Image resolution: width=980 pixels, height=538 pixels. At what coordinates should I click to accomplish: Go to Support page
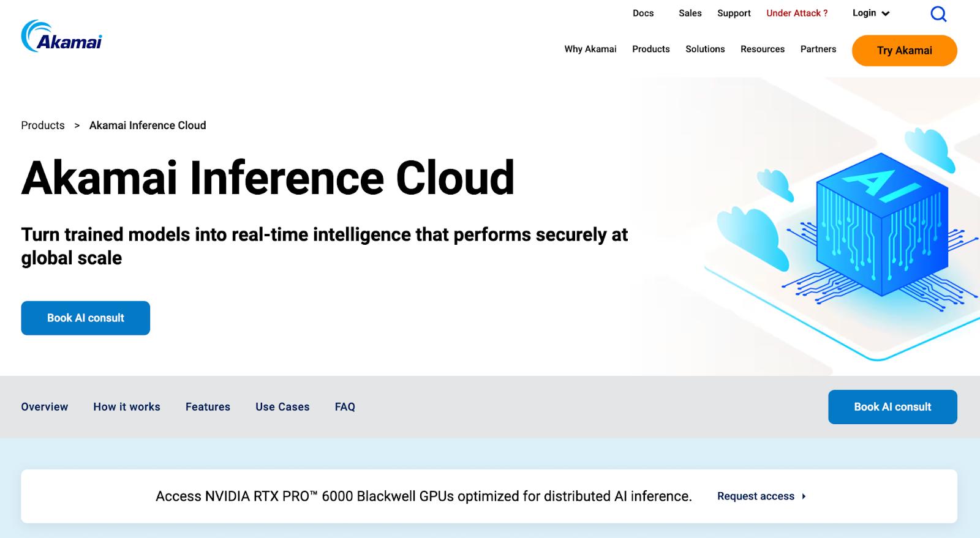pos(734,13)
